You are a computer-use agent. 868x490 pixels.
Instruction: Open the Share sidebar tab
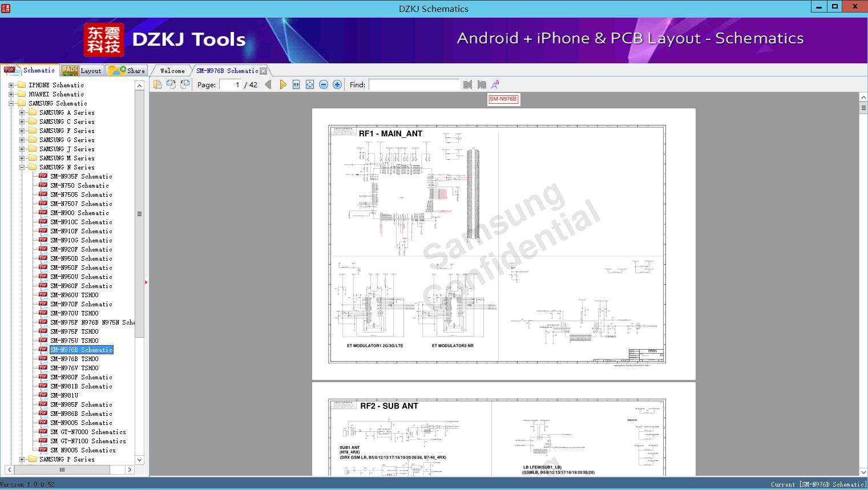click(127, 71)
